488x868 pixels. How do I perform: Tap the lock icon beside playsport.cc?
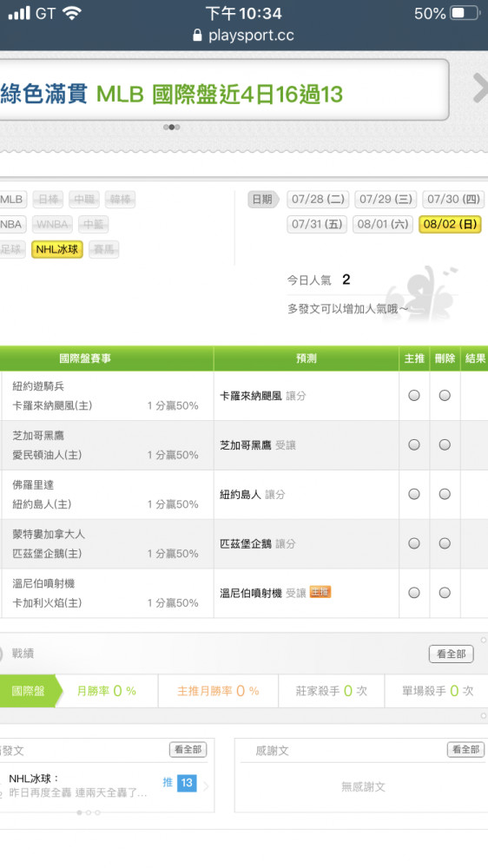point(197,36)
